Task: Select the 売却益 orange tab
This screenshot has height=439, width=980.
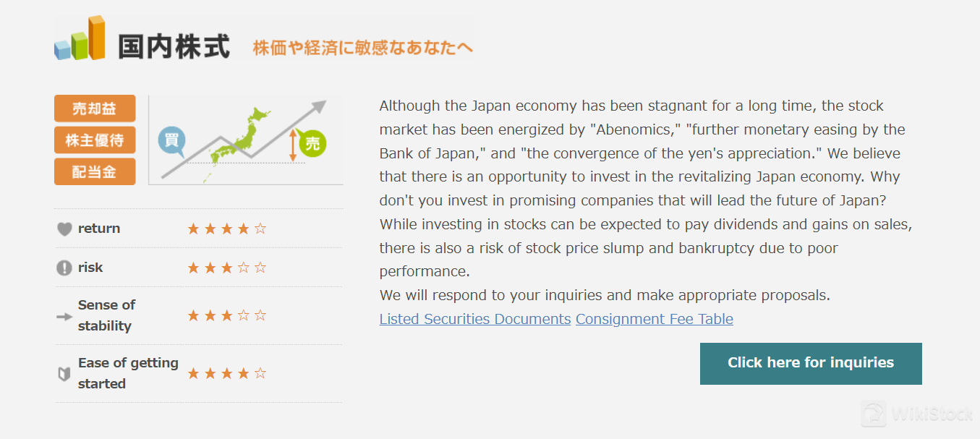Action: 95,108
